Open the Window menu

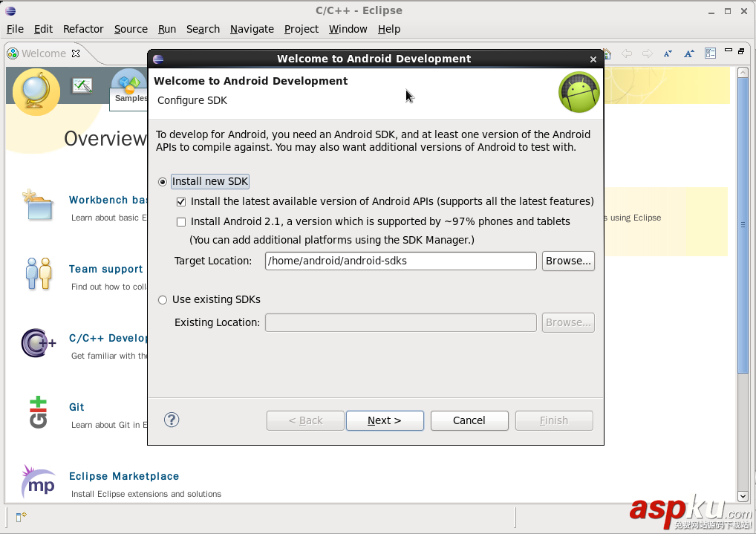point(348,29)
